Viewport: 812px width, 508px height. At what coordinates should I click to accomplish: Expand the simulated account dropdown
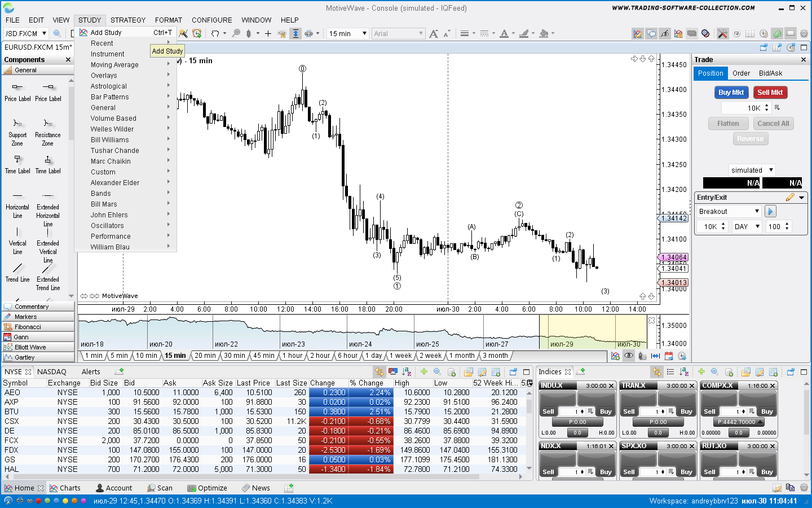pos(752,170)
